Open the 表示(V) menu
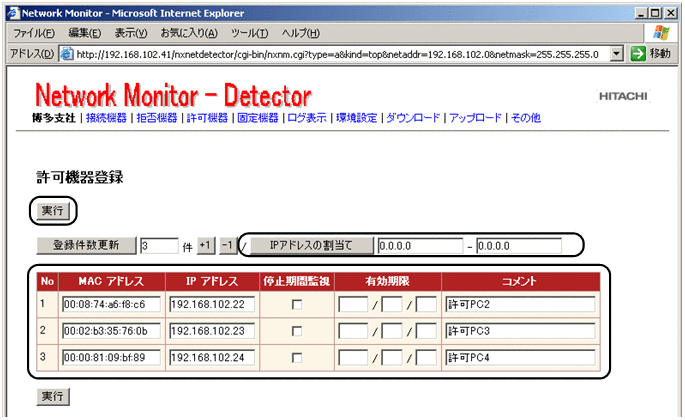685x420 pixels. coord(131,33)
